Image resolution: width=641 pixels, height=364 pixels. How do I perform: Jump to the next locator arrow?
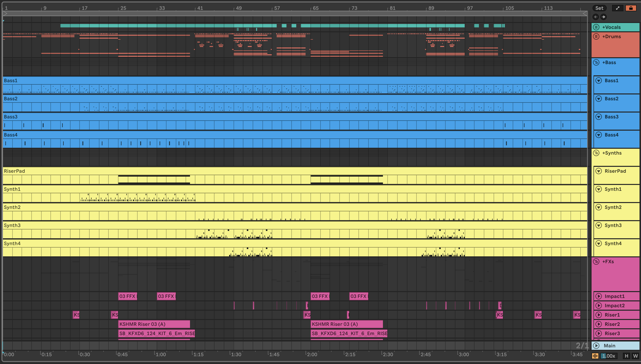coord(604,17)
